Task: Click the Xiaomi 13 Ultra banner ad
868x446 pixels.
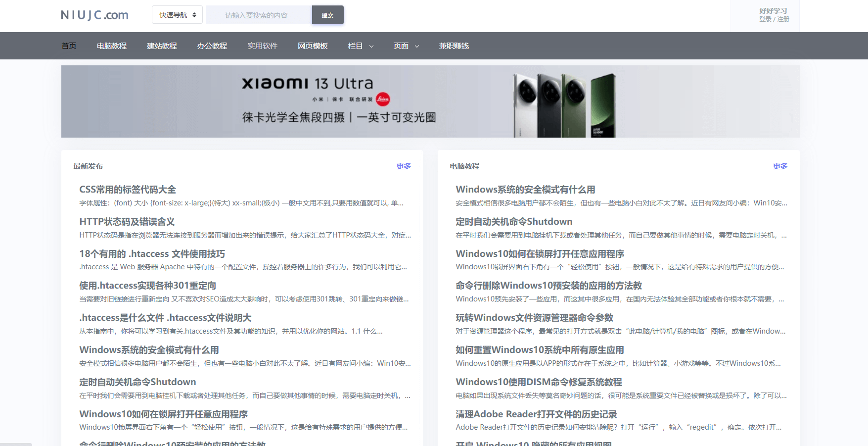Action: 430,101
